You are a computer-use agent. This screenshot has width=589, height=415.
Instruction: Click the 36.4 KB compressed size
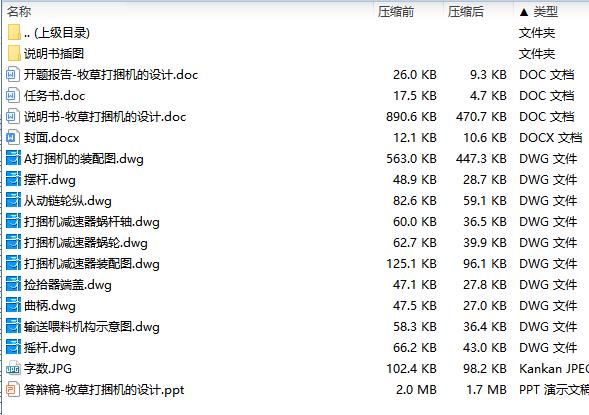pyautogui.click(x=485, y=327)
